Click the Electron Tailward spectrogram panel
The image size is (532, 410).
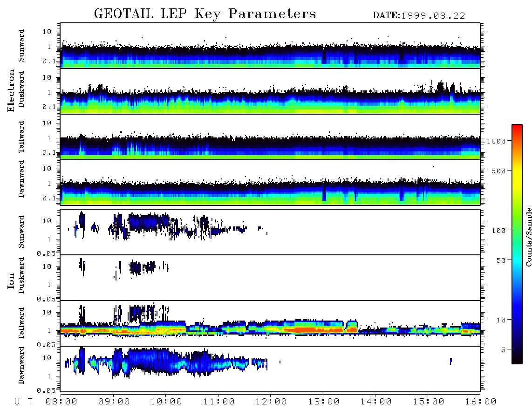(x=270, y=137)
